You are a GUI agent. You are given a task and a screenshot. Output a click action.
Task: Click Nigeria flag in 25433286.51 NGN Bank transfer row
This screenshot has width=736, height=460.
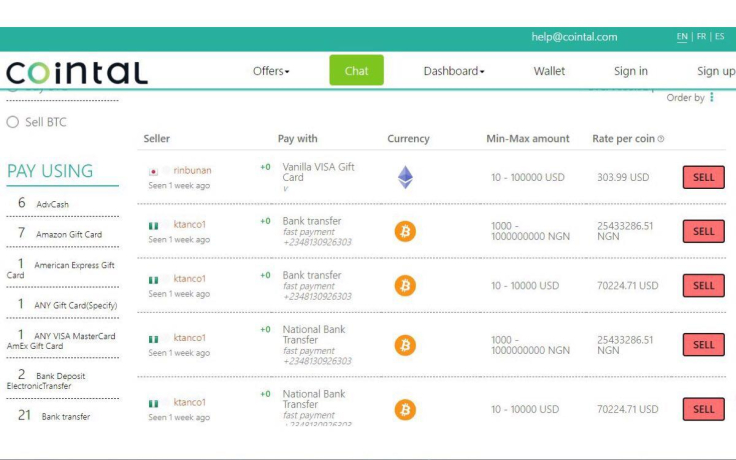(153, 226)
